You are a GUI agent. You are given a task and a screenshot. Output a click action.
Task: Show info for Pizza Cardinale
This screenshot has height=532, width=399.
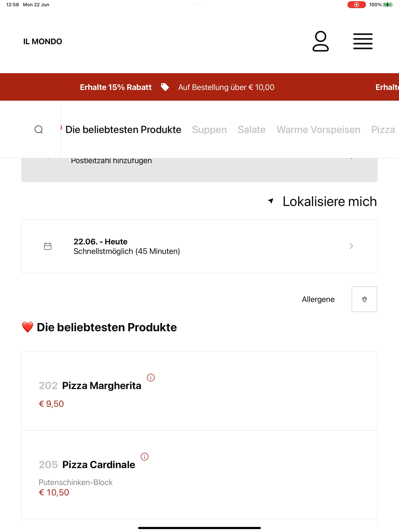145,457
